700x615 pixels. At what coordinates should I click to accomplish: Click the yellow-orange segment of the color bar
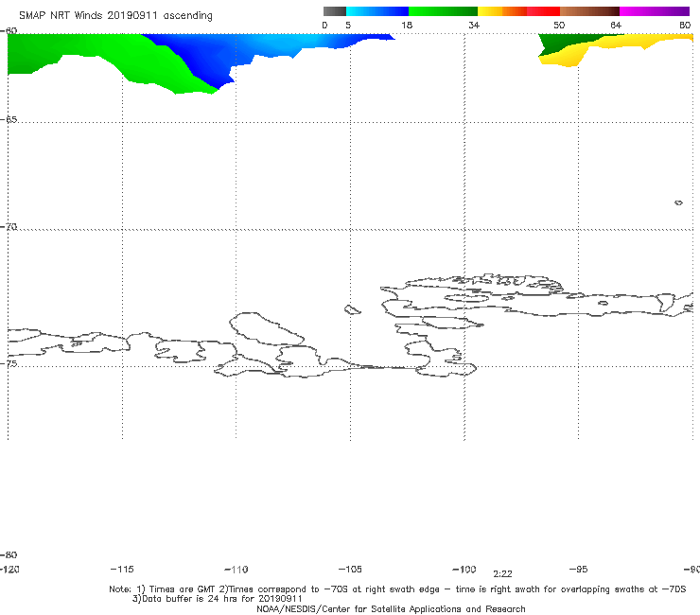point(502,11)
